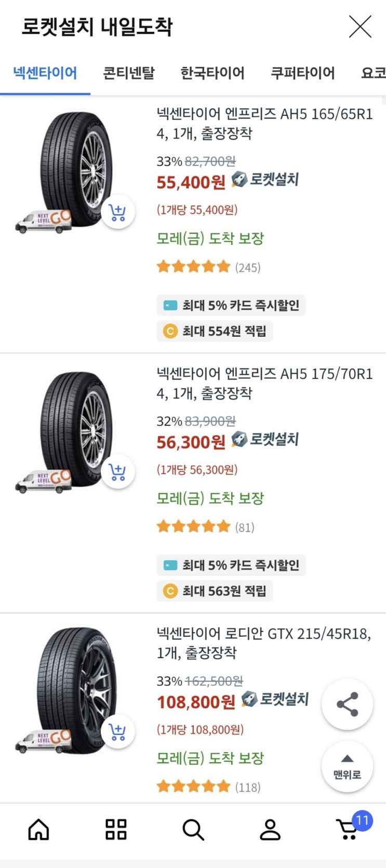View shopping cart with 11 items
The image size is (386, 868).
pyautogui.click(x=348, y=830)
